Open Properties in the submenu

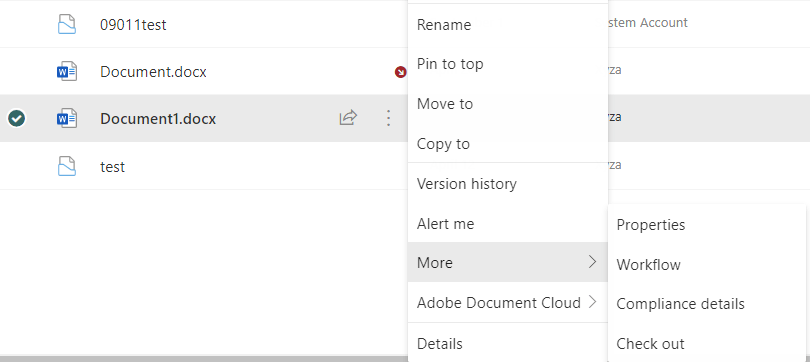point(707,225)
